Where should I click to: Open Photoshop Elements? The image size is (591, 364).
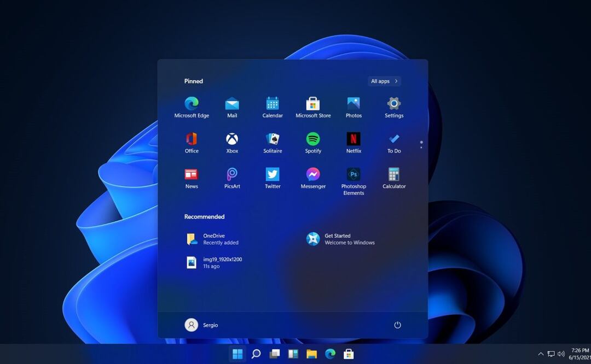pyautogui.click(x=353, y=175)
